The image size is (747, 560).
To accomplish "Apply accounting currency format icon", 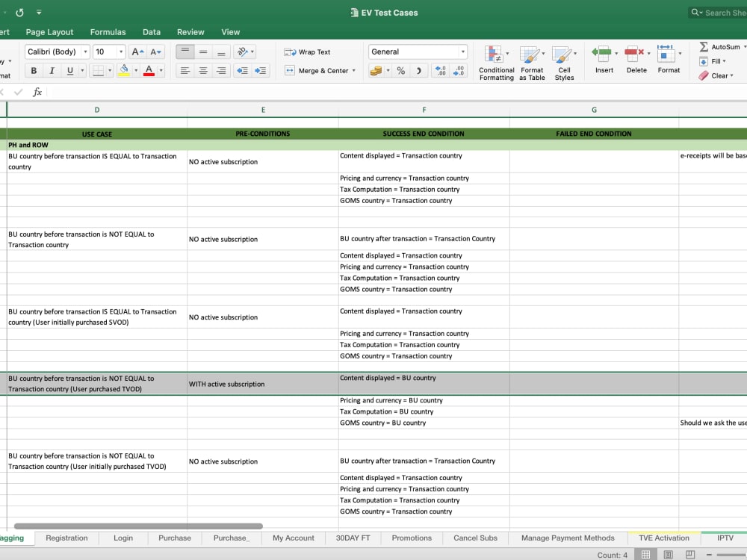I will point(376,70).
